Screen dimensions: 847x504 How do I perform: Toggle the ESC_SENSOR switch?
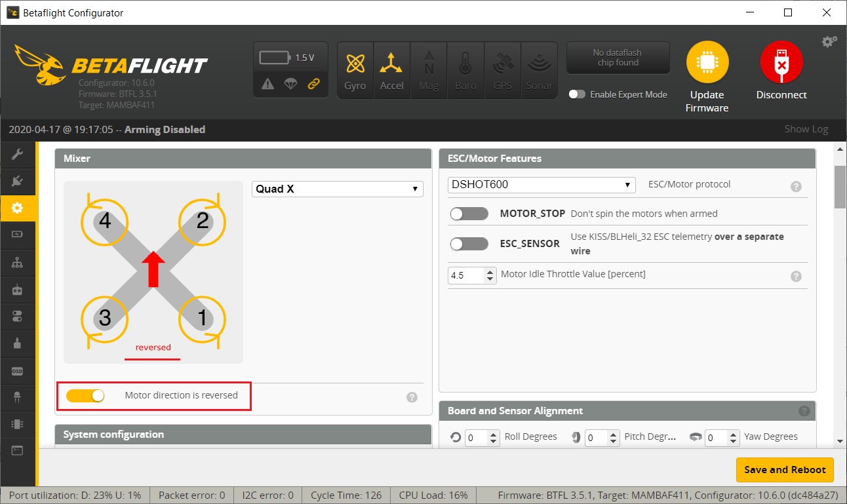coord(469,244)
